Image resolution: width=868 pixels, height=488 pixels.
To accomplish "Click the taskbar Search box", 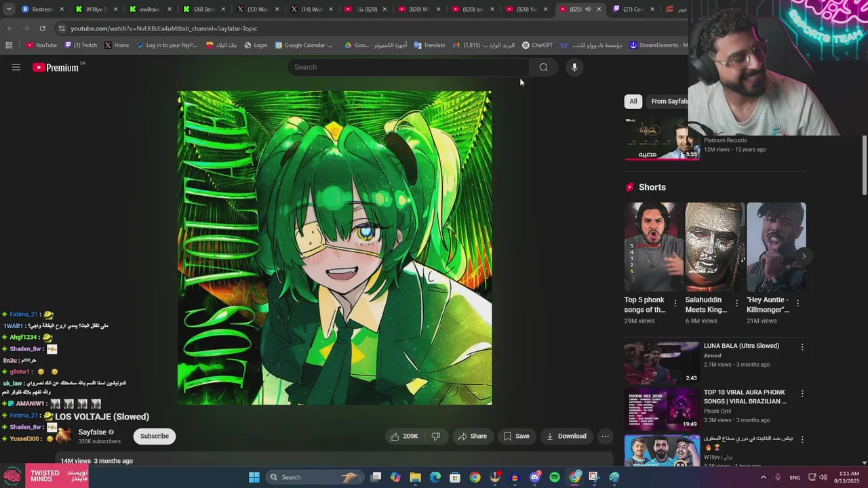I will coord(314,477).
